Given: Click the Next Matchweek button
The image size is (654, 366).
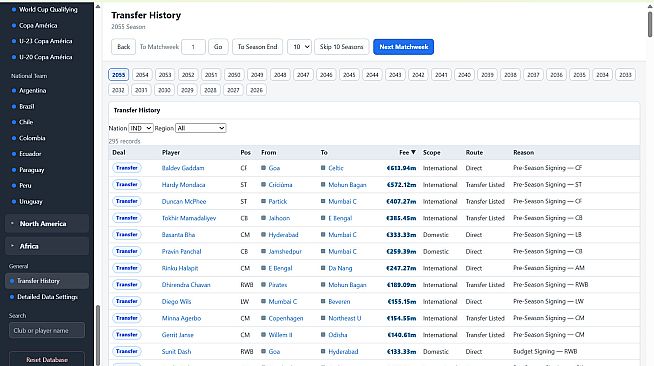Looking at the screenshot, I should [x=403, y=47].
